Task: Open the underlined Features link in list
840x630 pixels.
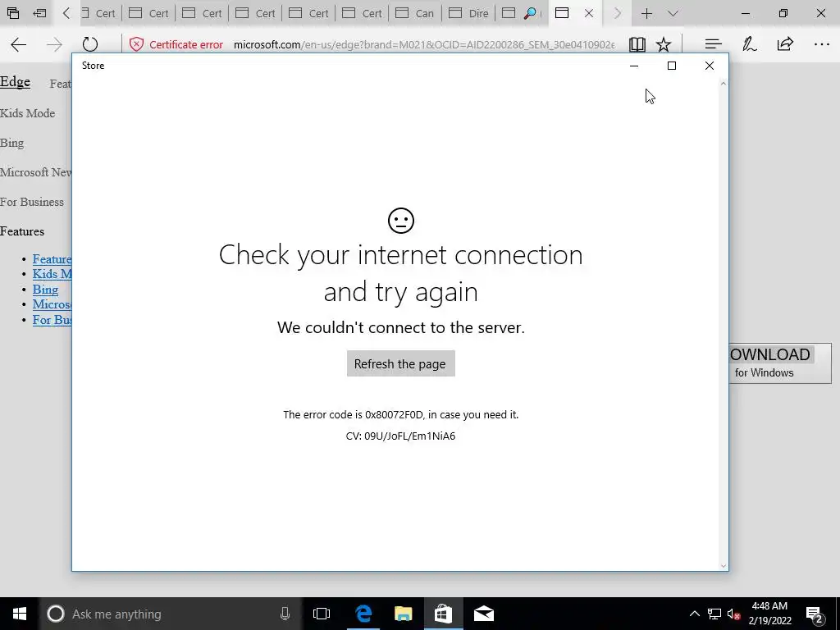Action: [x=52, y=259]
